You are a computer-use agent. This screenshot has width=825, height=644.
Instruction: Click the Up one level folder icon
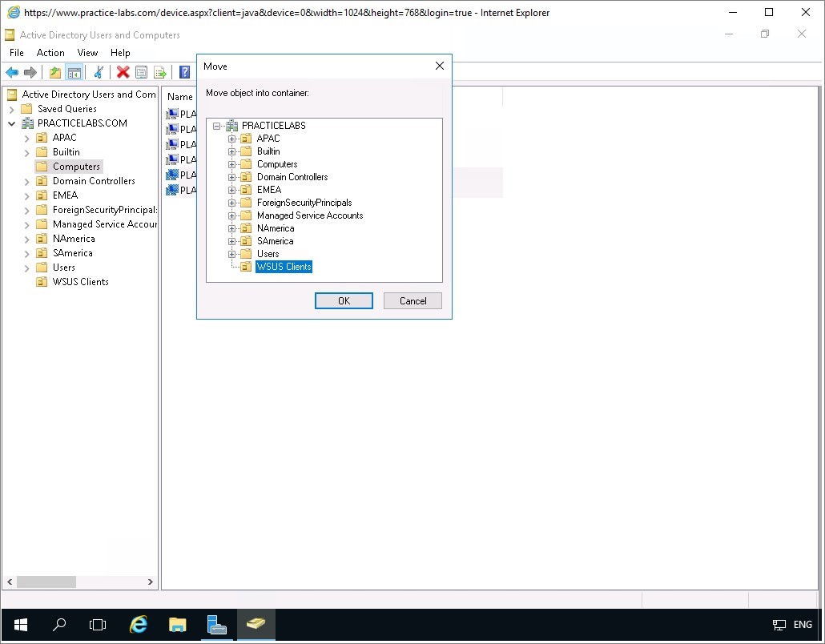(54, 73)
